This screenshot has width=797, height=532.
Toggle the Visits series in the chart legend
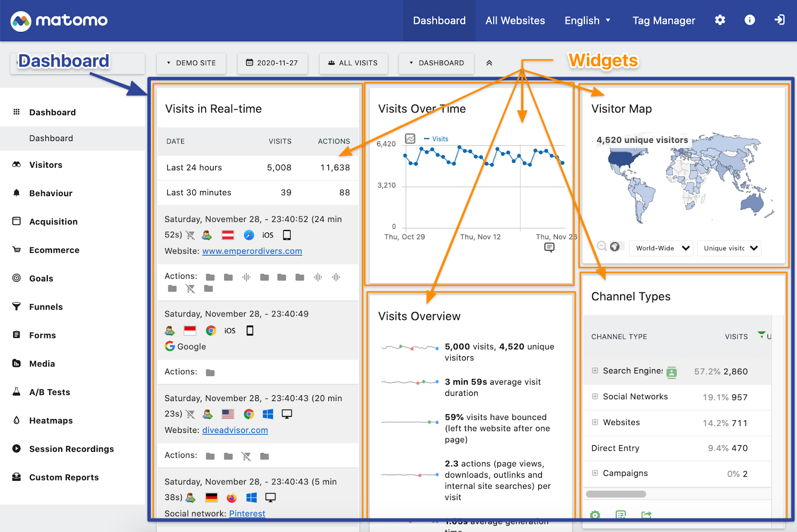click(436, 138)
